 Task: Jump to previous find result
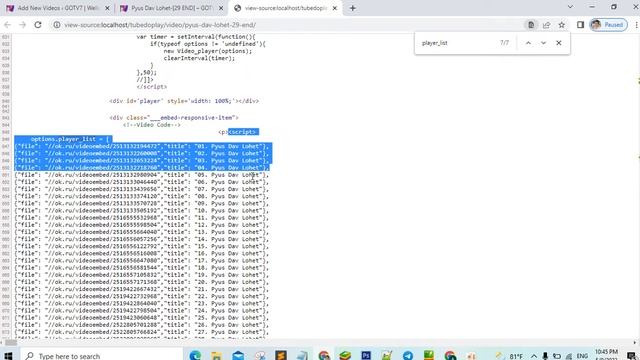click(528, 43)
